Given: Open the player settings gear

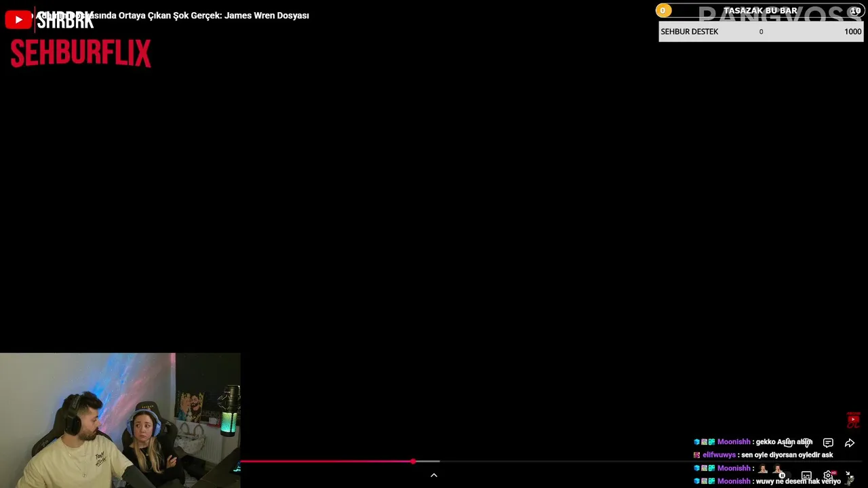Looking at the screenshot, I should (828, 475).
